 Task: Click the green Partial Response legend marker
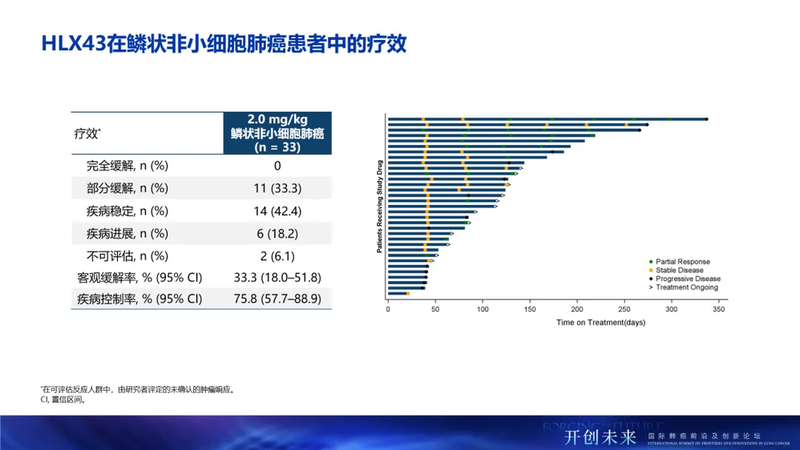point(651,261)
